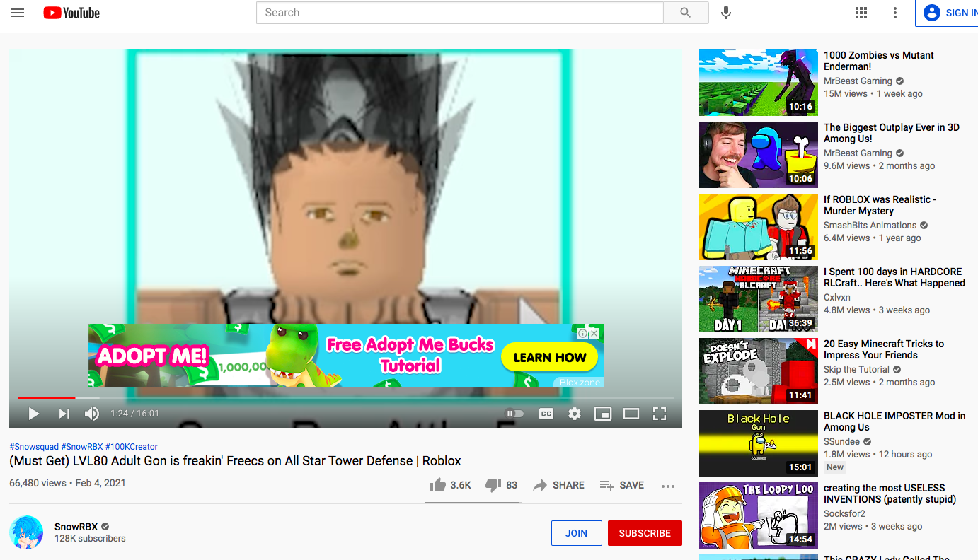Skip to the next video

[64, 414]
